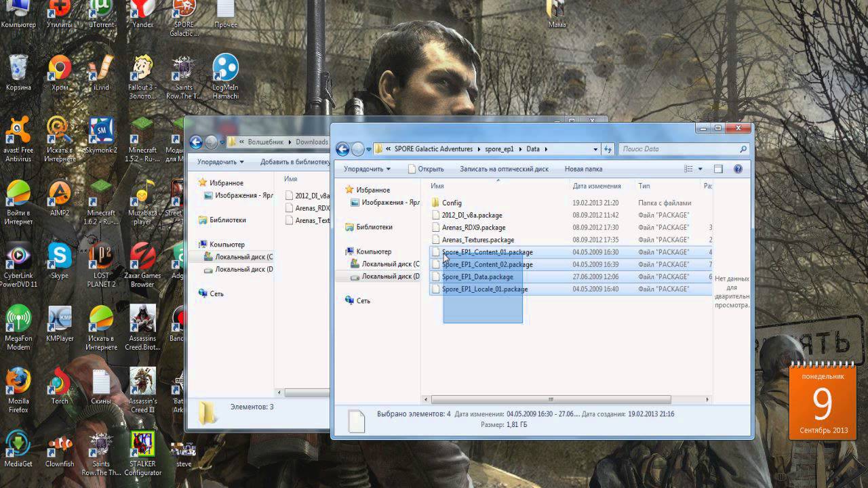This screenshot has width=868, height=488.
Task: Open the Assassin's Creed III shortcut
Action: point(142,390)
